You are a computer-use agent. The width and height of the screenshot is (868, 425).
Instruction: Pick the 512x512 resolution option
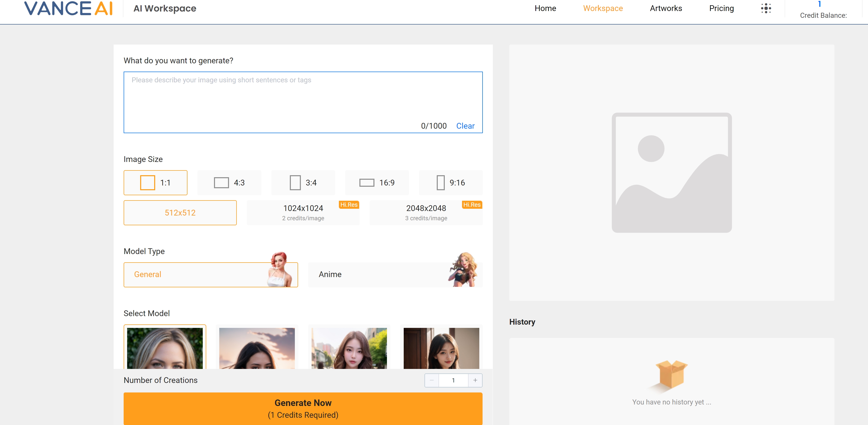[180, 213]
